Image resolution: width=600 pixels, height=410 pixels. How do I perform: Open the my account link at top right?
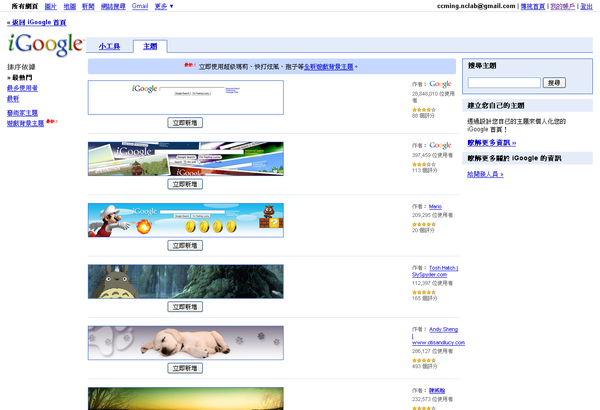[562, 6]
